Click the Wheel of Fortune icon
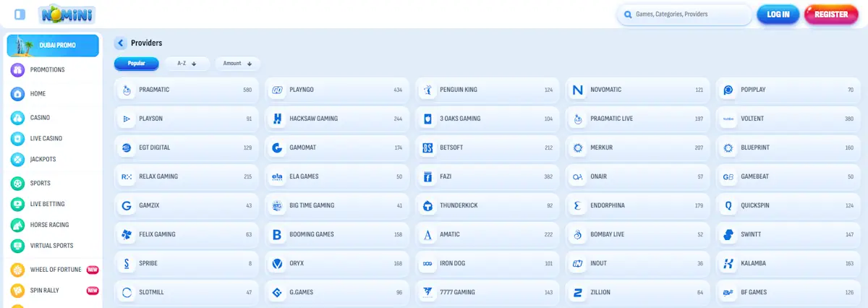Viewport: 868px width, 308px height. click(x=17, y=270)
